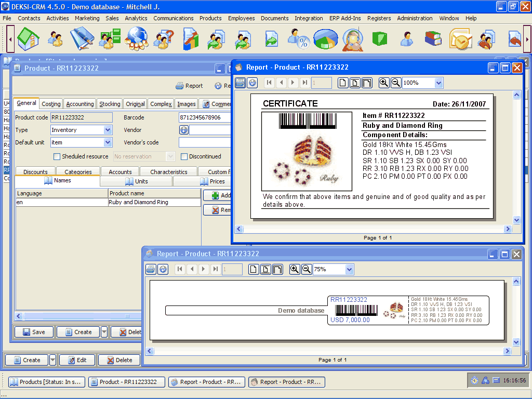The width and height of the screenshot is (532, 399).
Task: Open the Analytics menu
Action: [136, 18]
